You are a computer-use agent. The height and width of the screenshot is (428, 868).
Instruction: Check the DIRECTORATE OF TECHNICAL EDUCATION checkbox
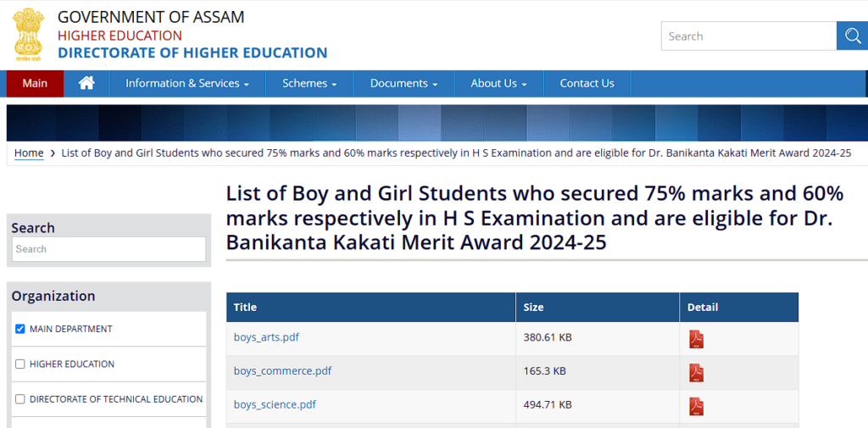click(20, 399)
